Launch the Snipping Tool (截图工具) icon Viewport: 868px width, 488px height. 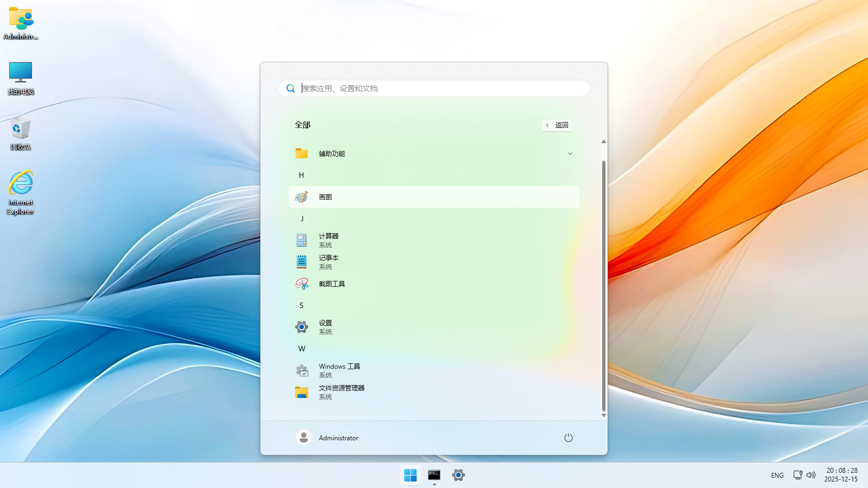(x=302, y=284)
